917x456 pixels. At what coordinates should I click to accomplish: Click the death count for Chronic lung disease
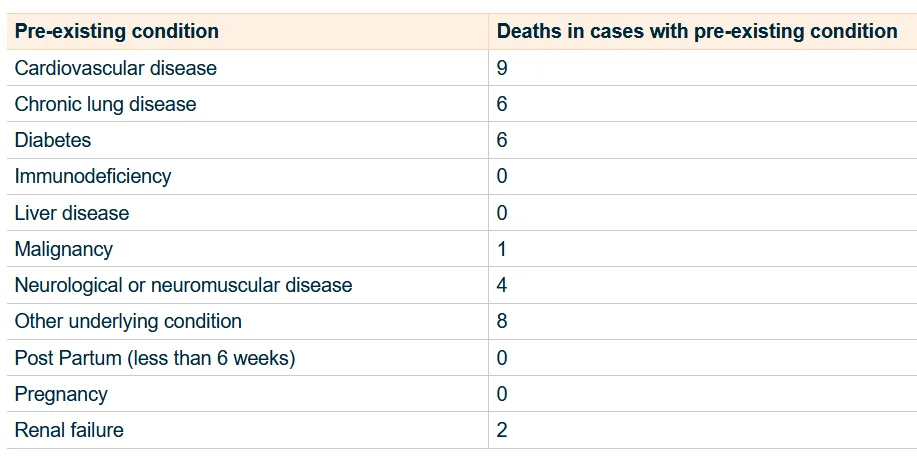[x=502, y=104]
